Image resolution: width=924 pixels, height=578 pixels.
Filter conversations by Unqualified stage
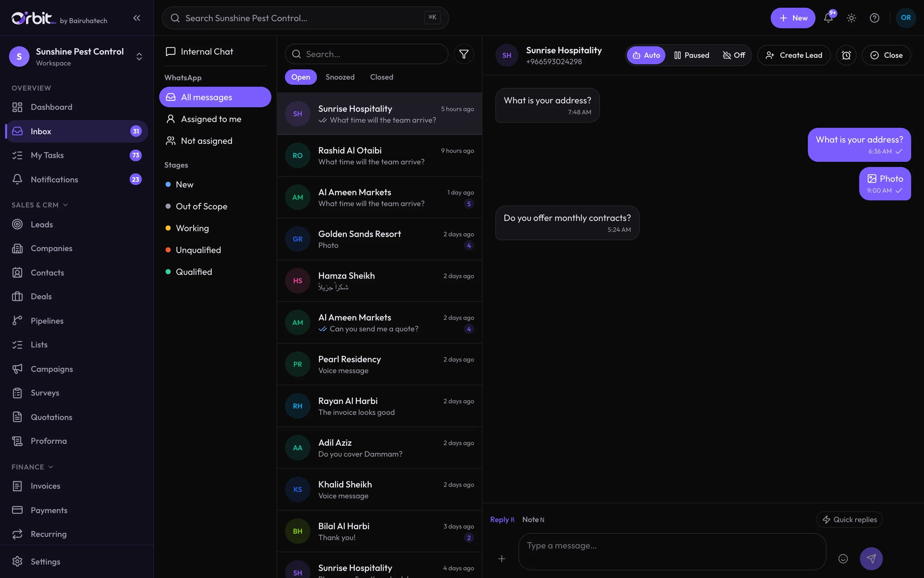pyautogui.click(x=215, y=250)
